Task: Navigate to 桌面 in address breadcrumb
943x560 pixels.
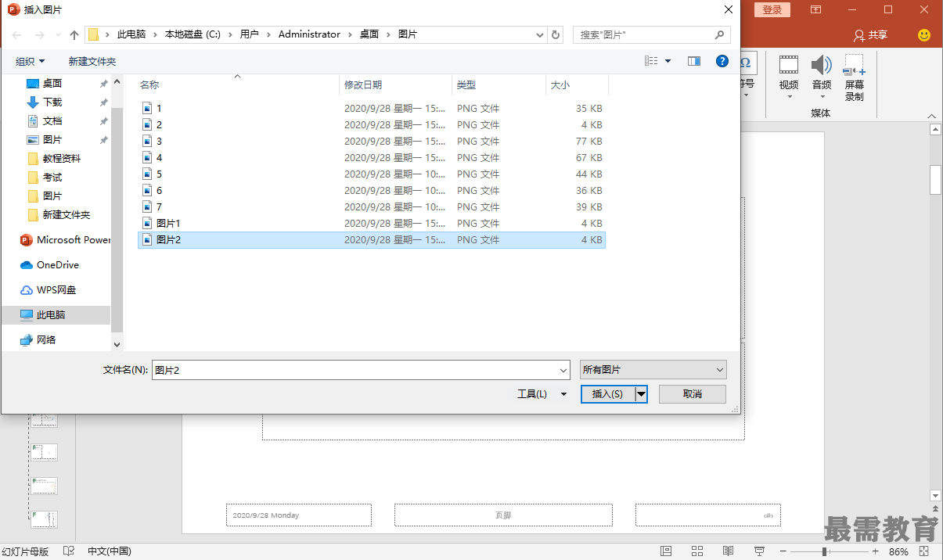Action: click(x=369, y=34)
